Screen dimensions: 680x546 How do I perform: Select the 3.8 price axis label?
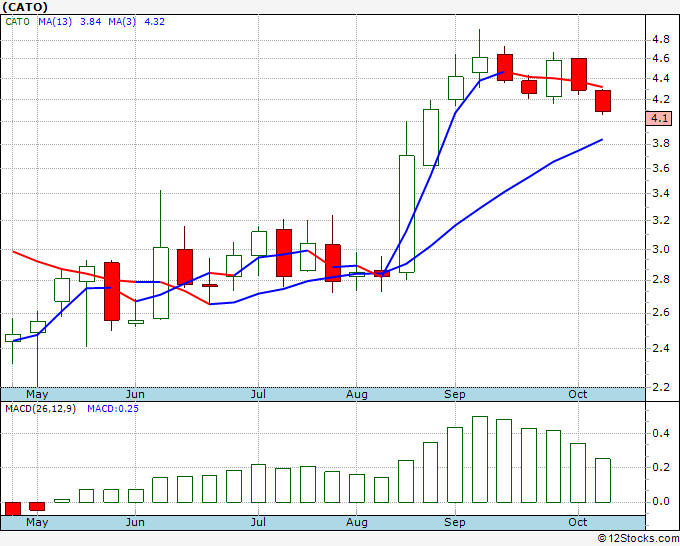661,143
